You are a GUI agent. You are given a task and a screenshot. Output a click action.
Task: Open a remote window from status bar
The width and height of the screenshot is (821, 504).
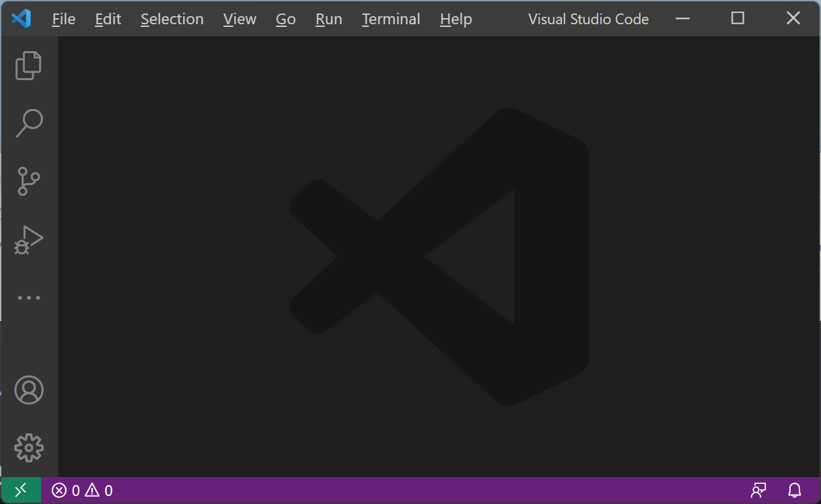[x=21, y=491]
